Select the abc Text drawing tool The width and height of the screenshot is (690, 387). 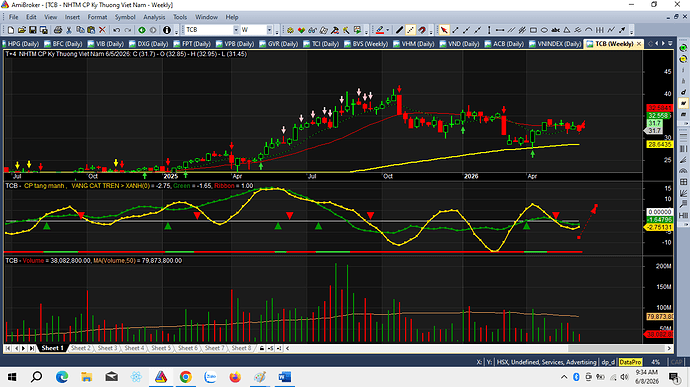(x=555, y=30)
